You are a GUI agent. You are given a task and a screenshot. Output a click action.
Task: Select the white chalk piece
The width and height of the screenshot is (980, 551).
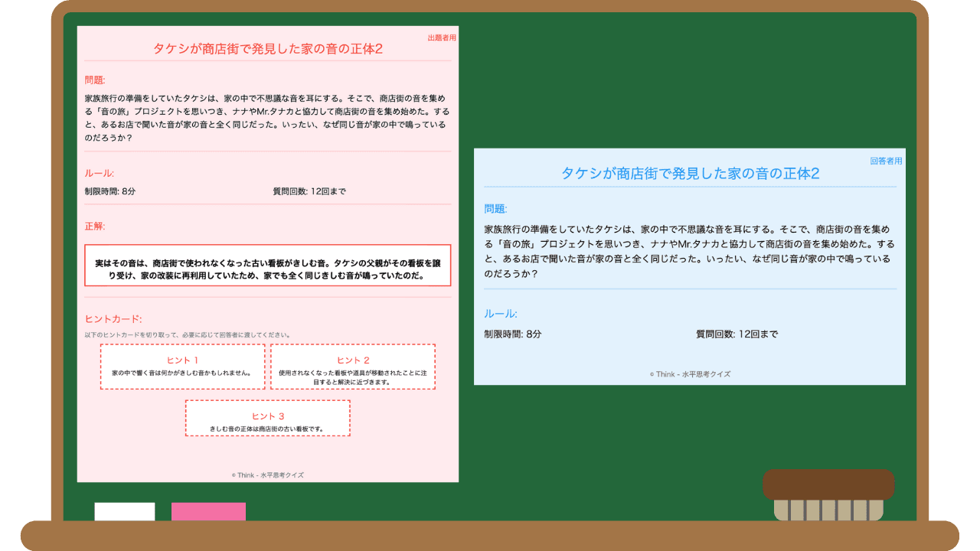(123, 510)
